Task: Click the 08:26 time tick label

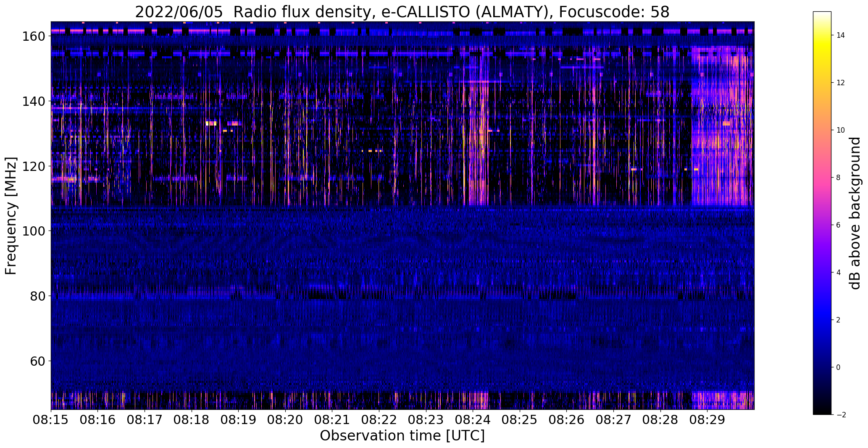Action: coord(566,420)
